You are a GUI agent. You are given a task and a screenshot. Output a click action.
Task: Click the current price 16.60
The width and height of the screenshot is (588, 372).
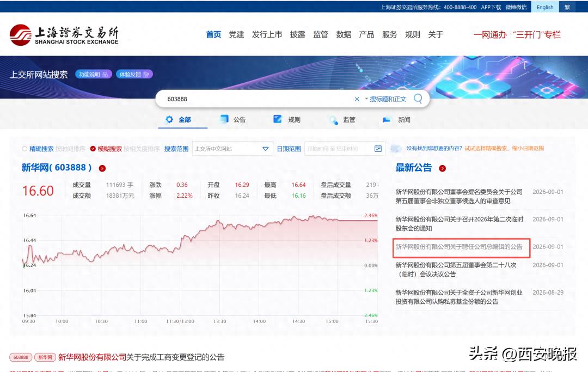click(38, 191)
